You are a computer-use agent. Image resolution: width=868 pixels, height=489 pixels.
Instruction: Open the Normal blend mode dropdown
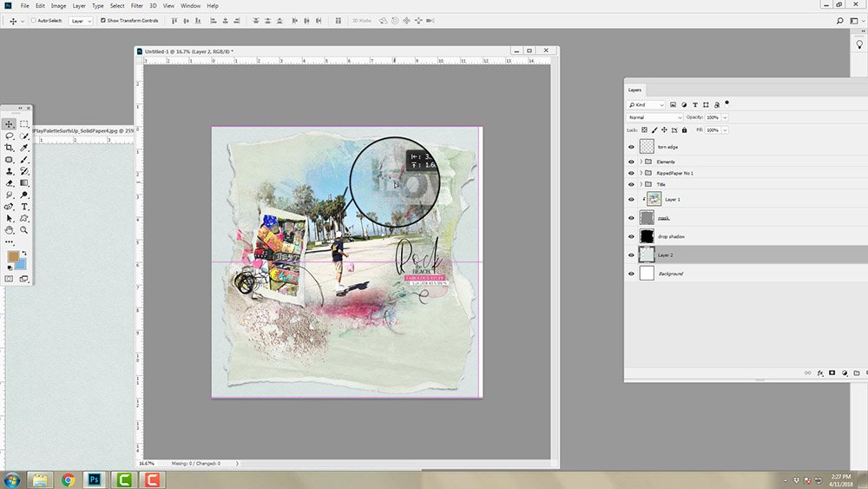[x=654, y=117]
